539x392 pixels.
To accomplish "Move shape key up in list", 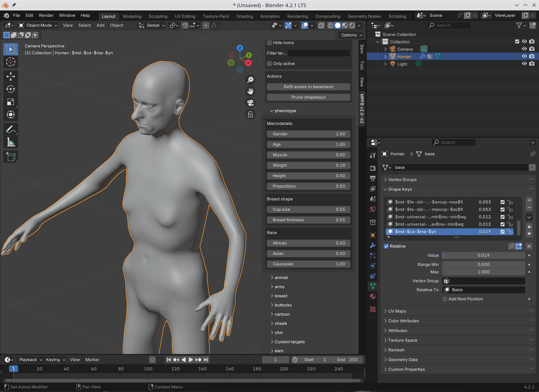I will (529, 226).
